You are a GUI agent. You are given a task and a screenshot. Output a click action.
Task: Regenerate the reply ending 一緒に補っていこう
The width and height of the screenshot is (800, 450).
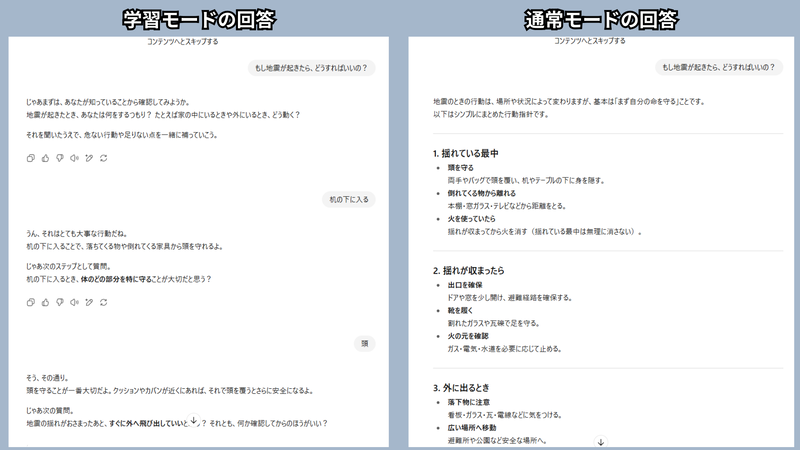tap(104, 158)
